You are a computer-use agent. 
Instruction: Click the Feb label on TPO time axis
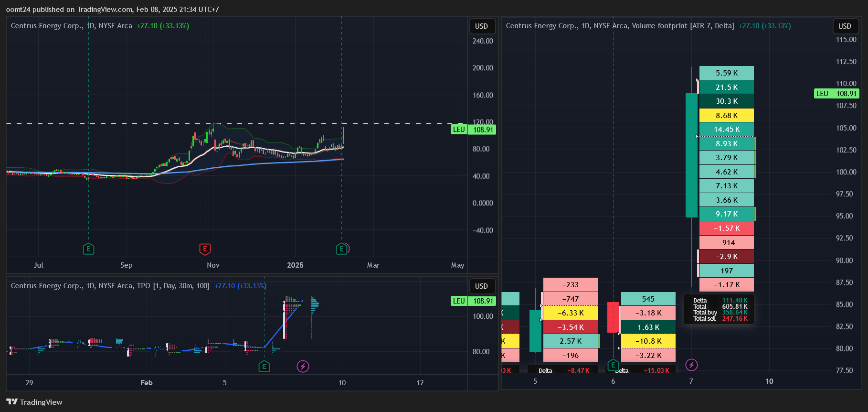[147, 383]
